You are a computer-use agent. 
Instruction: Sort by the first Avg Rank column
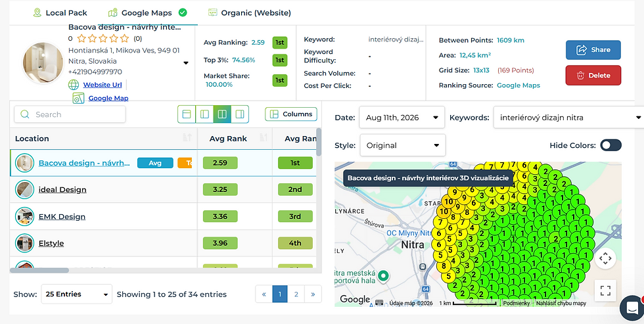pos(235,139)
